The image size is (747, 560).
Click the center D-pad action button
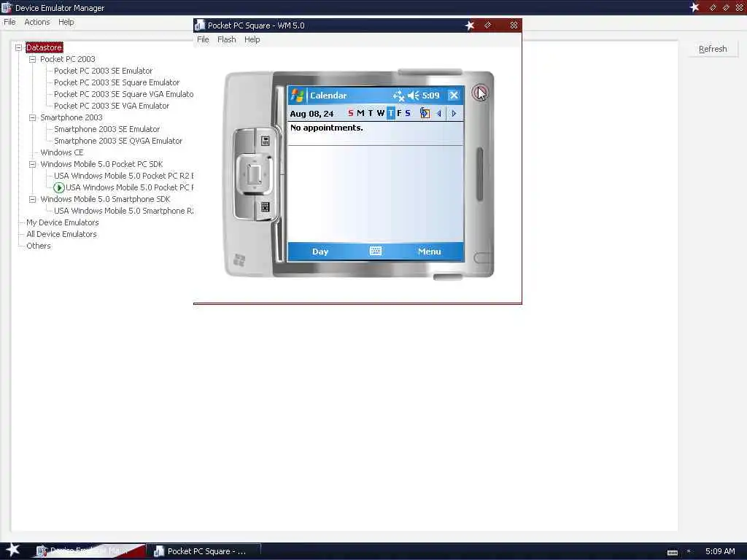point(254,174)
